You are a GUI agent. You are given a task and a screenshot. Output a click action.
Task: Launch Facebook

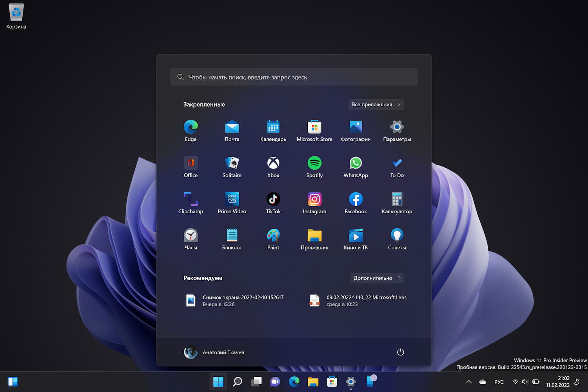point(356,203)
